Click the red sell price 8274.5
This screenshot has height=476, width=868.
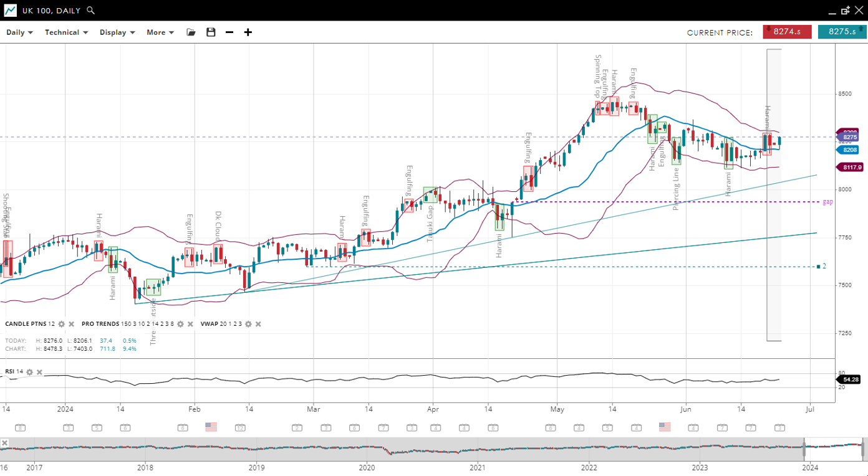pos(787,32)
